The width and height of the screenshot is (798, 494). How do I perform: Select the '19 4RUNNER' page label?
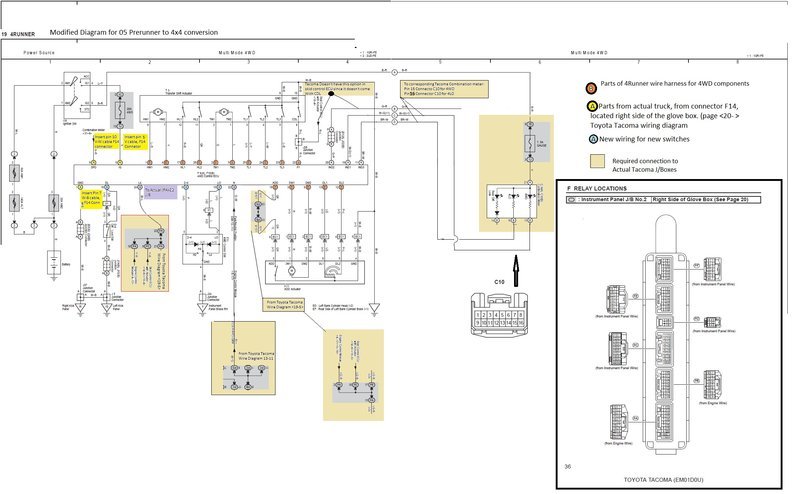pyautogui.click(x=18, y=34)
